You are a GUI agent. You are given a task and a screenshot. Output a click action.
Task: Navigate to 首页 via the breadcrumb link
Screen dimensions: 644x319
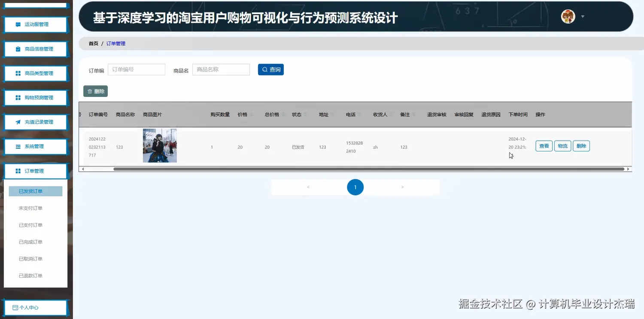(93, 43)
